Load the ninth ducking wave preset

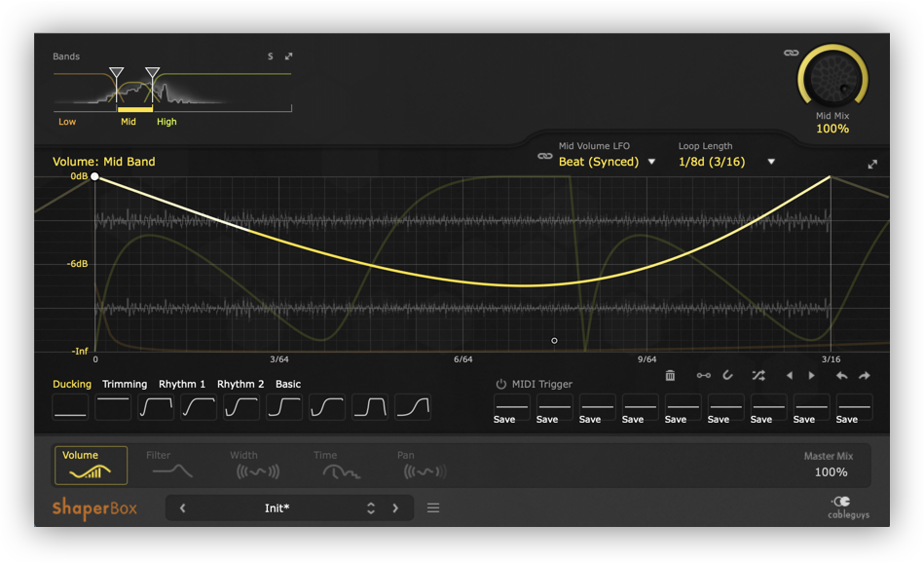click(x=413, y=407)
